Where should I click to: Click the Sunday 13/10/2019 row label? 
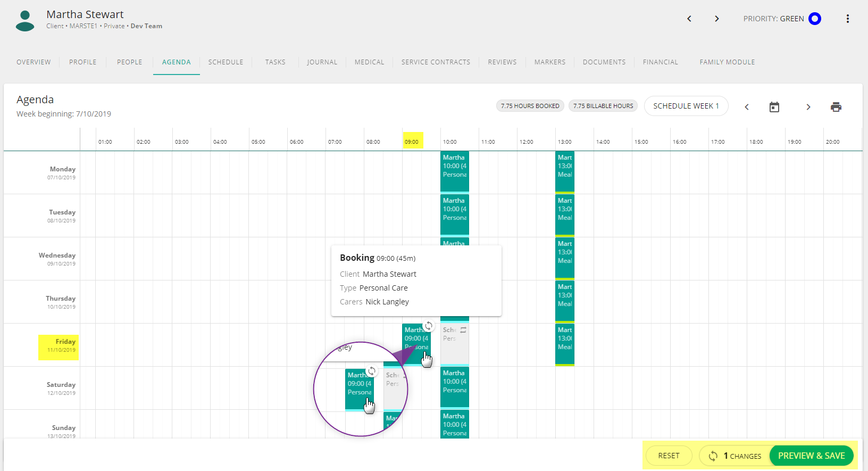(62, 432)
